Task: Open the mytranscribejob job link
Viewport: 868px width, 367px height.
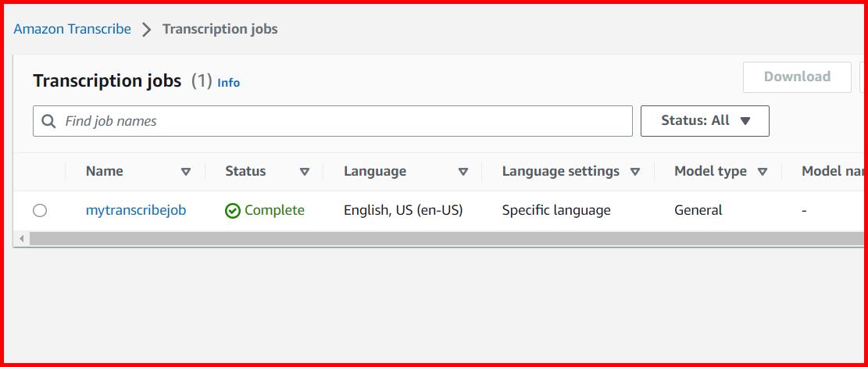Action: click(x=136, y=210)
